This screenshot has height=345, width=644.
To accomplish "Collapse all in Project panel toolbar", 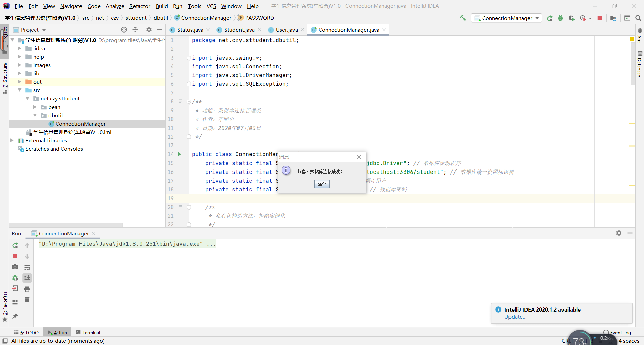I will tap(135, 30).
